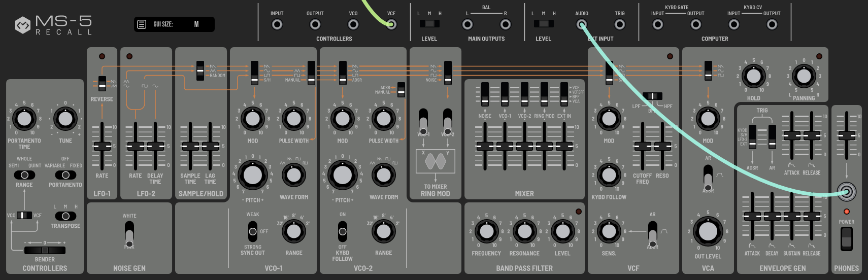This screenshot has width=868, height=280.
Task: Toggle the VCO-1 SYNC OUT switch
Action: click(253, 231)
